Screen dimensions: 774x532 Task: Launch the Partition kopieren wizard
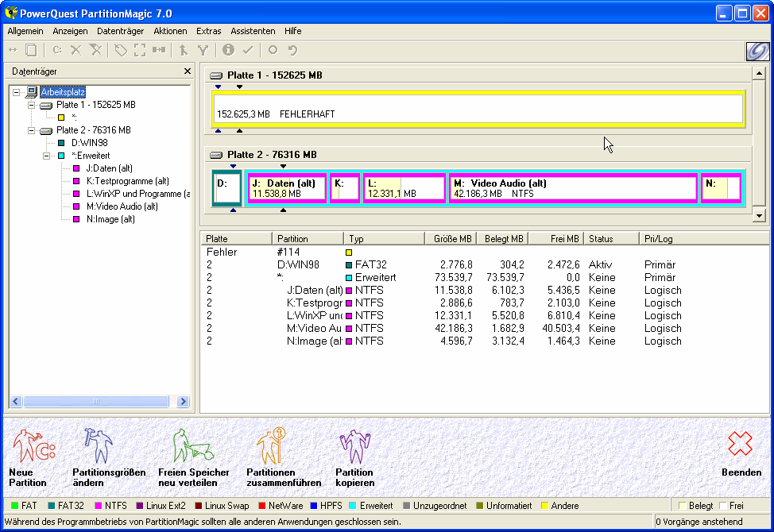click(x=355, y=458)
